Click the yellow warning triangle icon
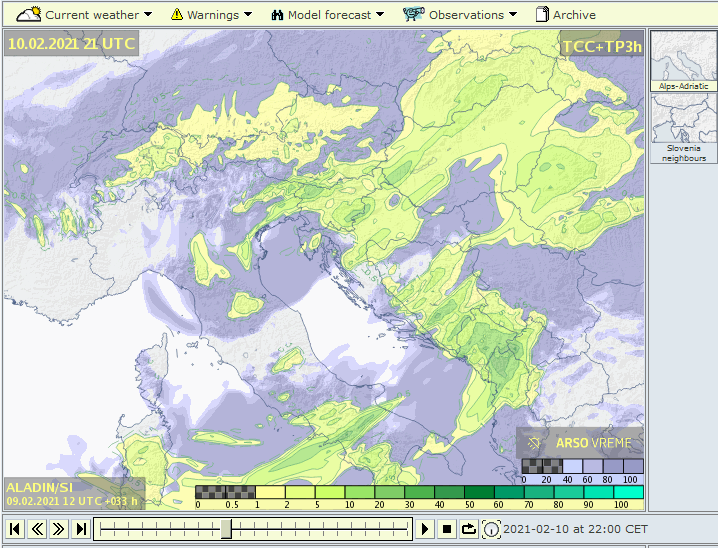Viewport: 718px width, 548px height. 176,15
